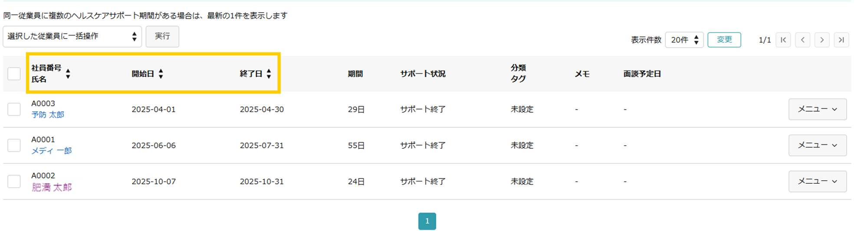Expand メニュー for メディ 一郎 row
868x231 pixels.
(x=817, y=145)
